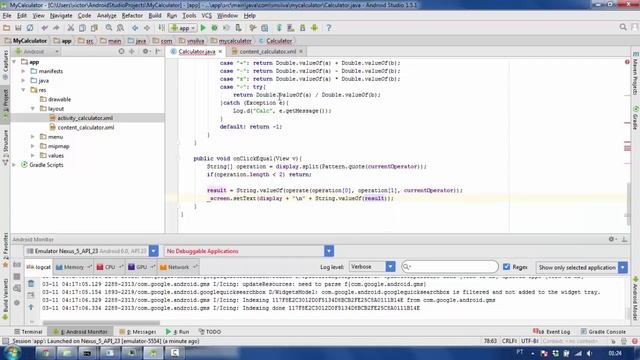This screenshot has height=360, width=640.
Task: Open the Gradle Console panel
Action: [603, 332]
